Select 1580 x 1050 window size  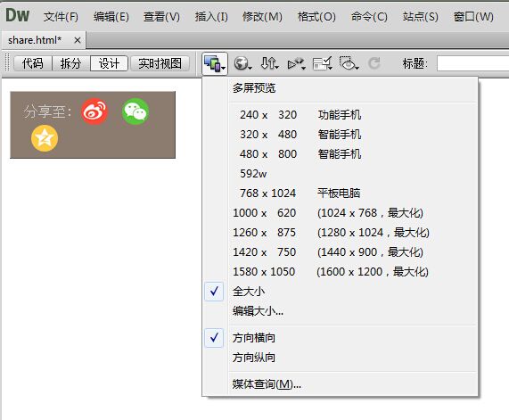pyautogui.click(x=340, y=272)
